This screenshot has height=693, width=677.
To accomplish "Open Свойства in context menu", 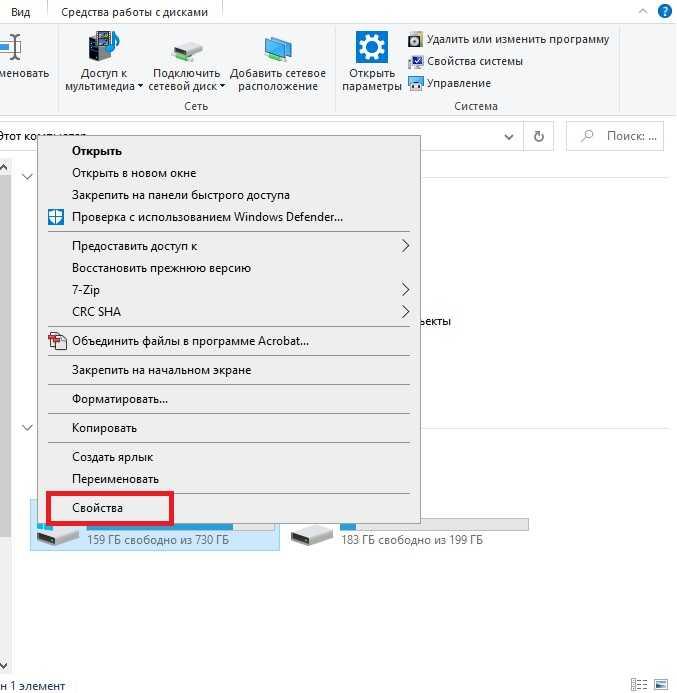I will point(229,508).
